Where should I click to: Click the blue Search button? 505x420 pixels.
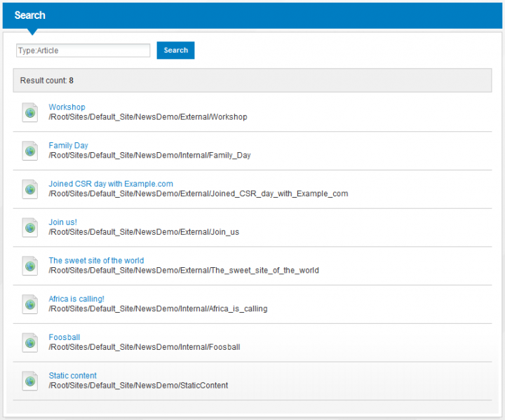[175, 50]
